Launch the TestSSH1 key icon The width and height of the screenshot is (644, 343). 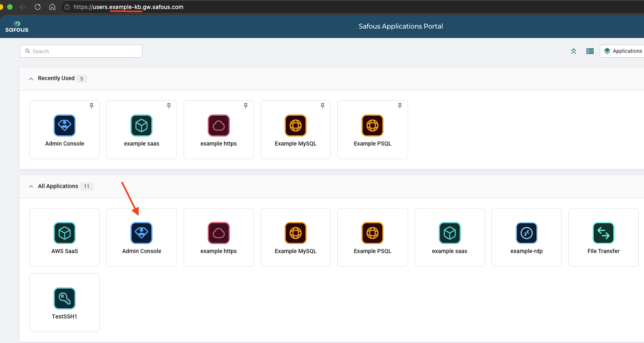[65, 298]
